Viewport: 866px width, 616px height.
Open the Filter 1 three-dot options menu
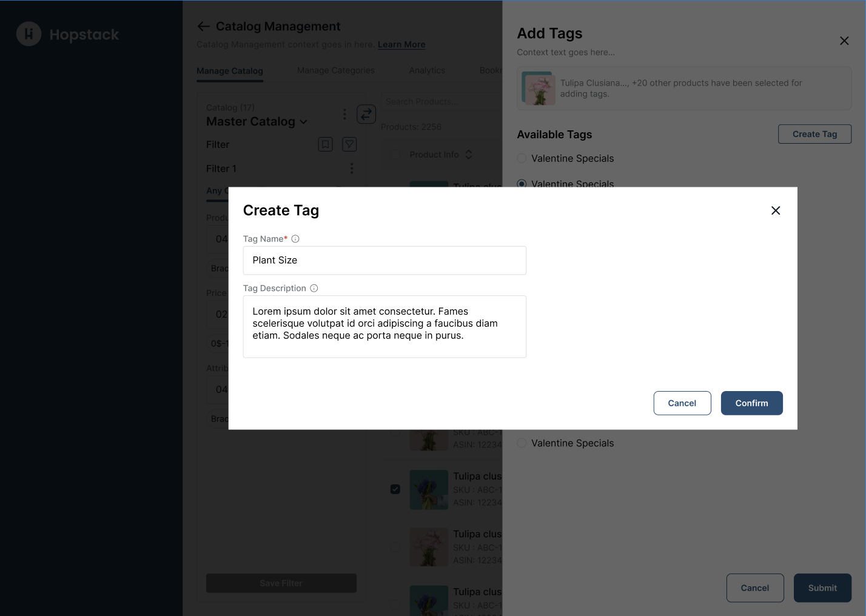pyautogui.click(x=352, y=169)
